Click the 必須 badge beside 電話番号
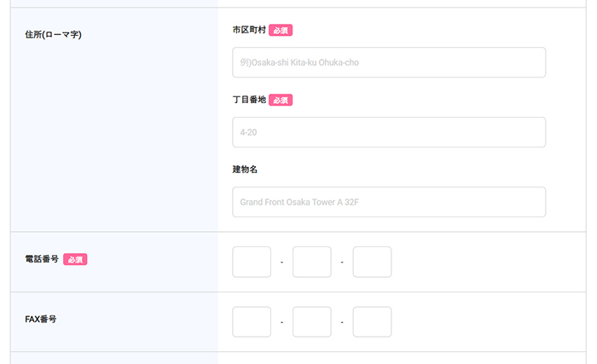The height and width of the screenshot is (364, 597). tap(75, 259)
